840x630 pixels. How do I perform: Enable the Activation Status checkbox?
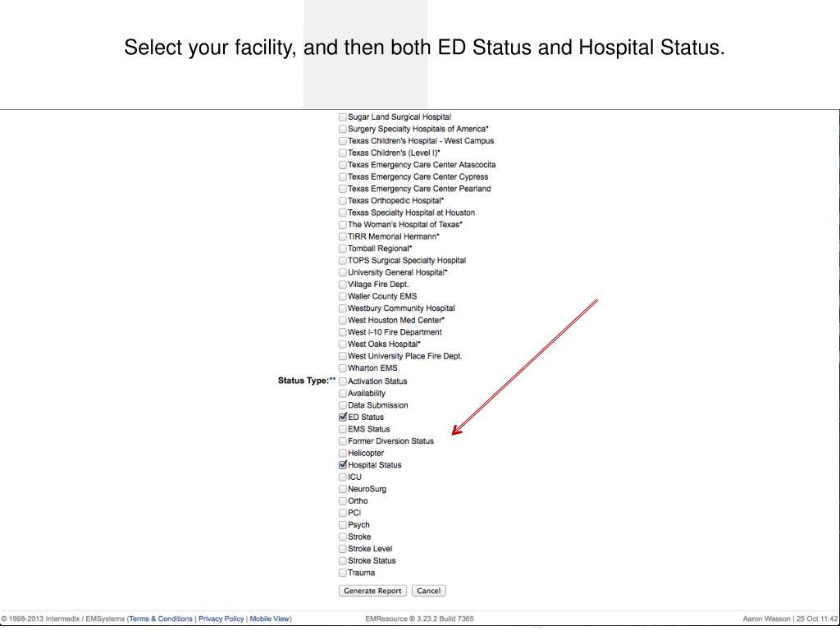pyautogui.click(x=343, y=381)
